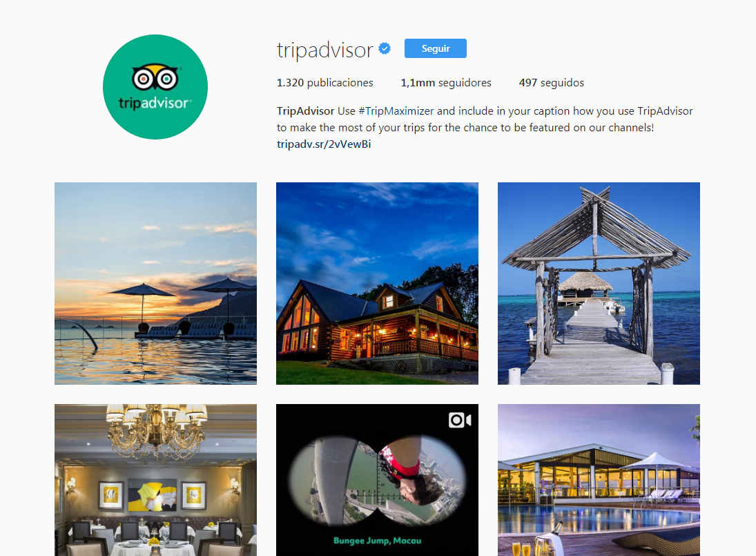Click the video camera icon on Bungee Jump post
This screenshot has width=756, height=556.
460,420
